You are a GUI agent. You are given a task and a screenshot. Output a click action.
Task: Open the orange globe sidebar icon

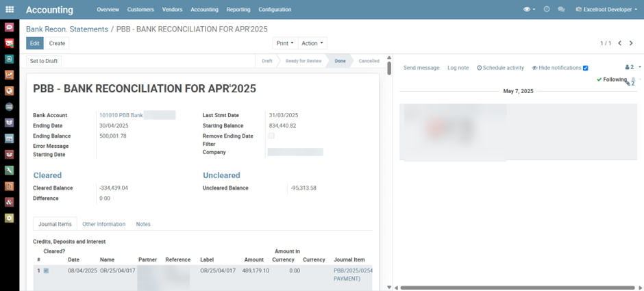click(x=10, y=90)
